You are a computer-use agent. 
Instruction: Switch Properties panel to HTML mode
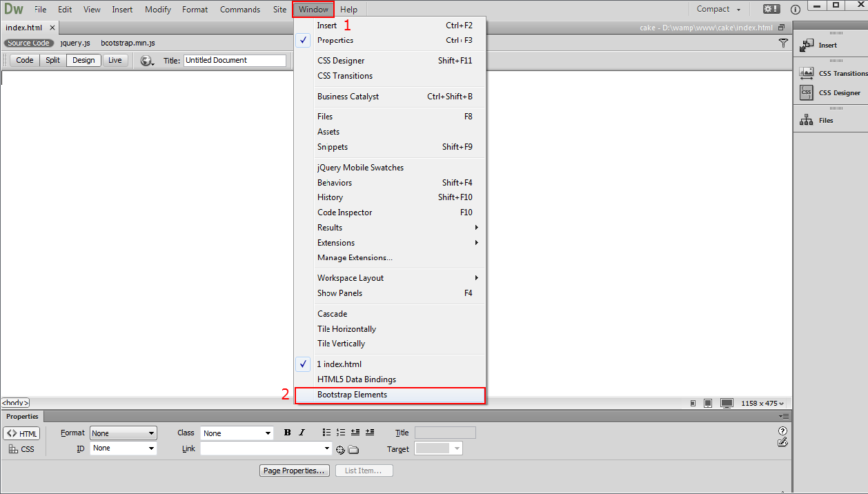click(x=22, y=433)
